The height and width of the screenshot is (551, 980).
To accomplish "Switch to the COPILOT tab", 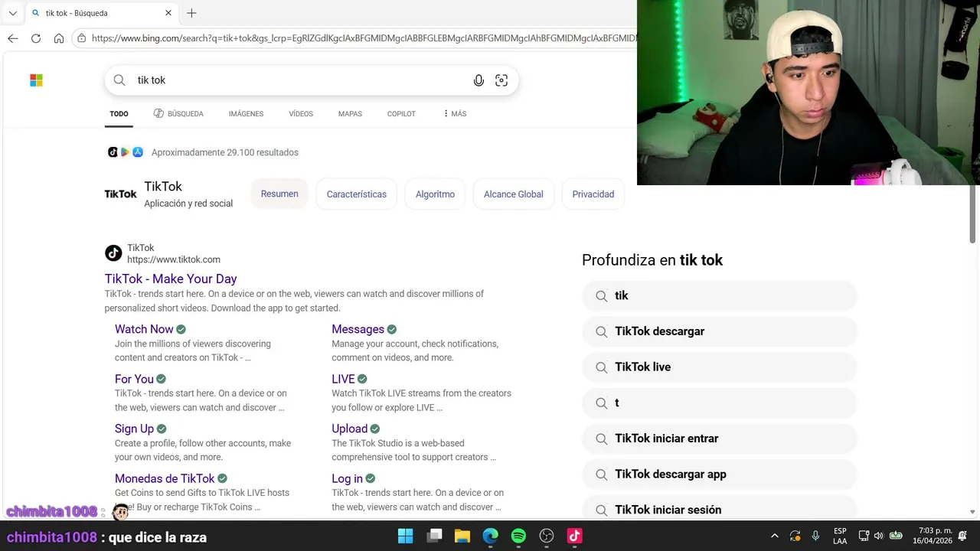I will click(401, 114).
